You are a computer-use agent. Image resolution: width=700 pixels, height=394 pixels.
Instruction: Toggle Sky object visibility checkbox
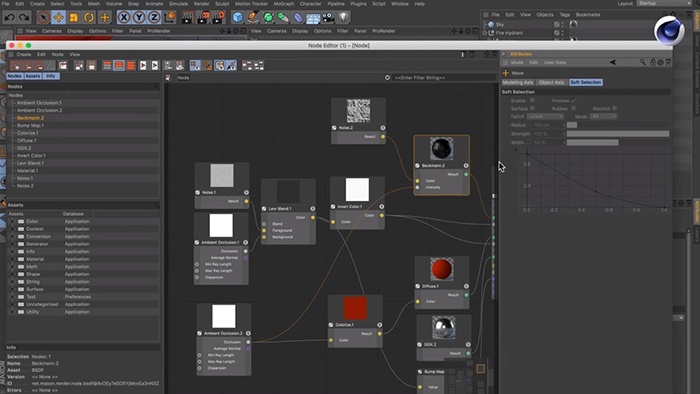[x=557, y=25]
